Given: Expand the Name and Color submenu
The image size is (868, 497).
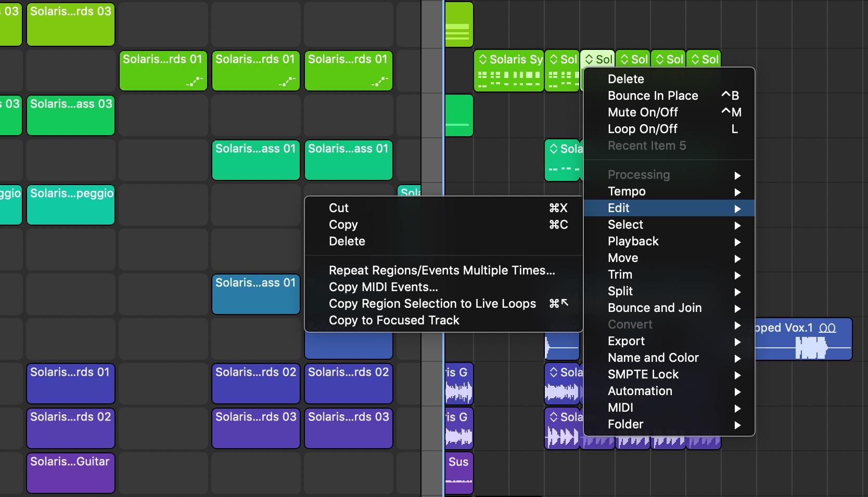Looking at the screenshot, I should [x=653, y=358].
